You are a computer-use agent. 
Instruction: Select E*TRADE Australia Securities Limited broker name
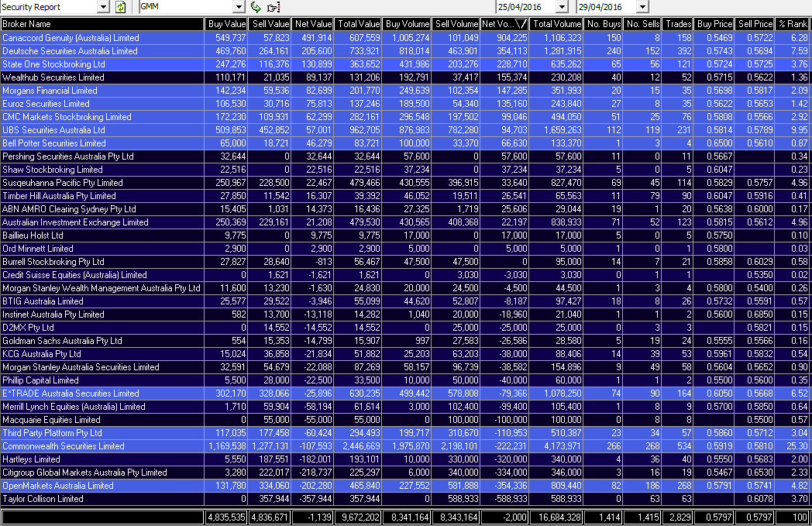71,394
